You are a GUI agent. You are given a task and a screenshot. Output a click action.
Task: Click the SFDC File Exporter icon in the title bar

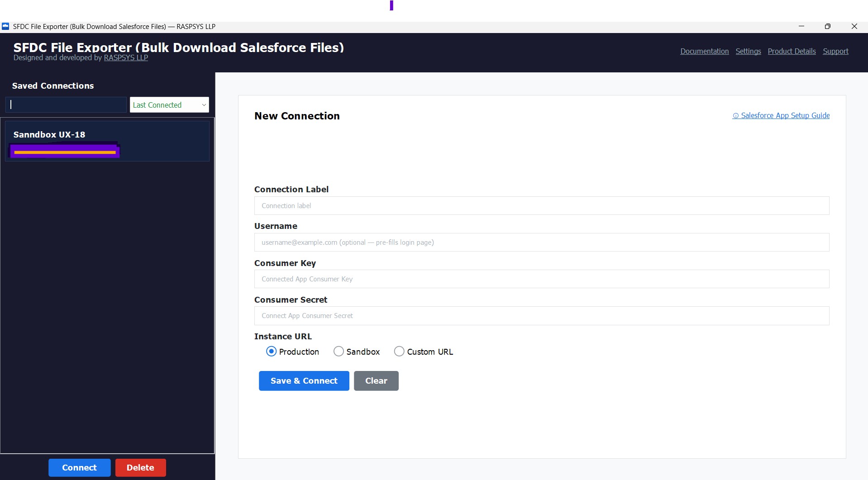click(5, 26)
